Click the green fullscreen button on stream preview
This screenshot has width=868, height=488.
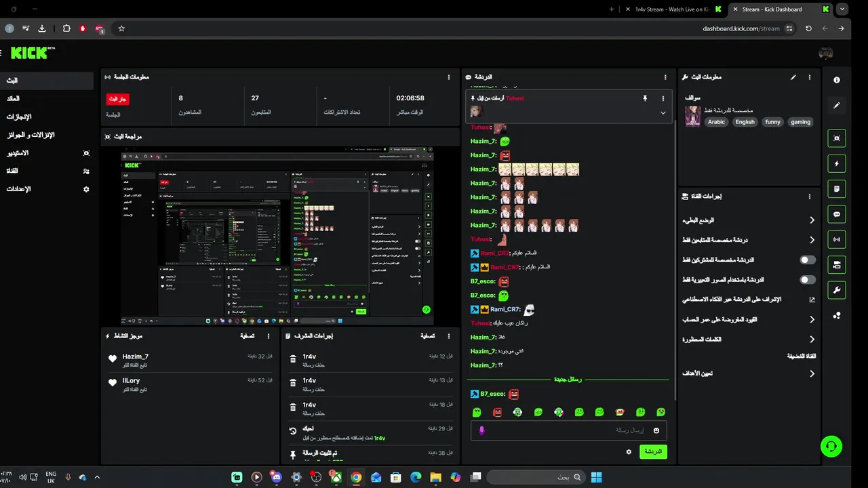pyautogui.click(x=426, y=310)
